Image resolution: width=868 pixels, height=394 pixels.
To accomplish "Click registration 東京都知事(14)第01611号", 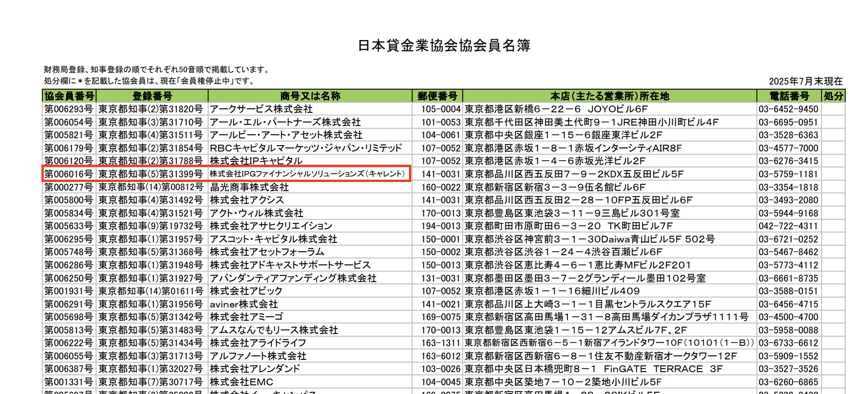I will pos(151,291).
